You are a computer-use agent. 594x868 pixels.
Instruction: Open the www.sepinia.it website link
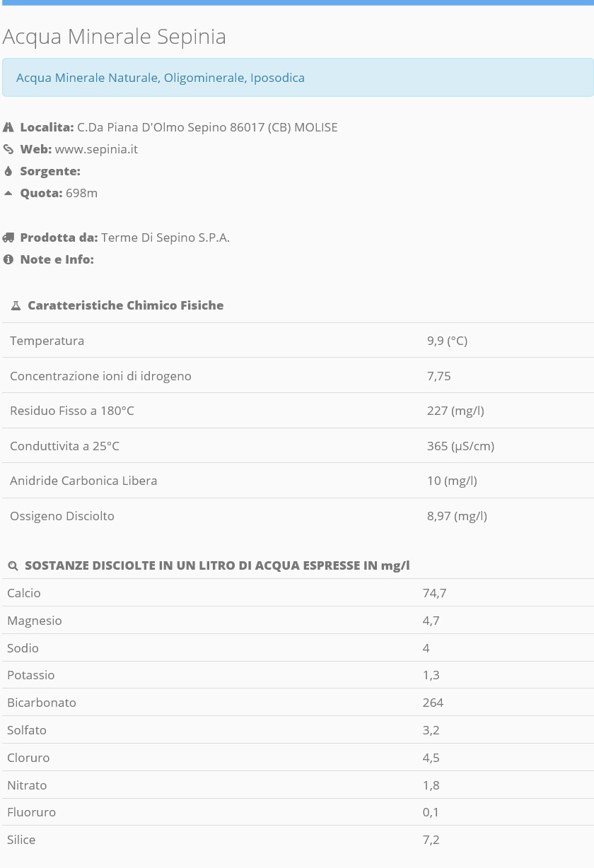click(96, 149)
